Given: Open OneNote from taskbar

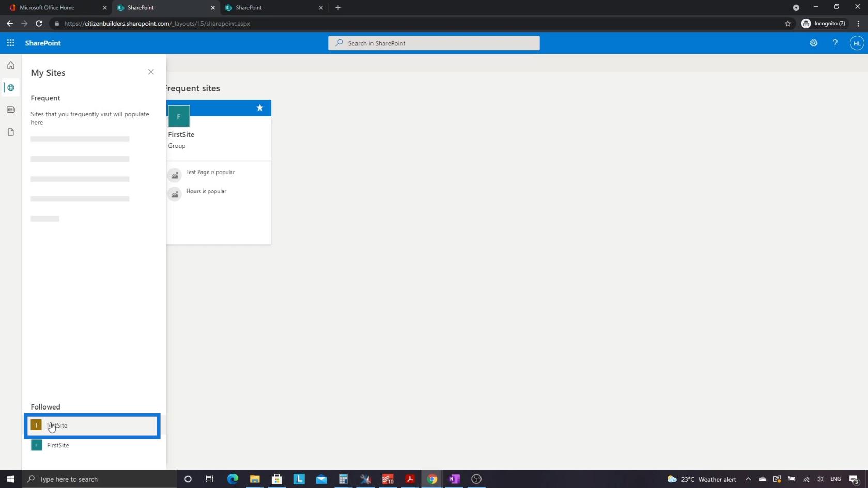Looking at the screenshot, I should coord(455,479).
